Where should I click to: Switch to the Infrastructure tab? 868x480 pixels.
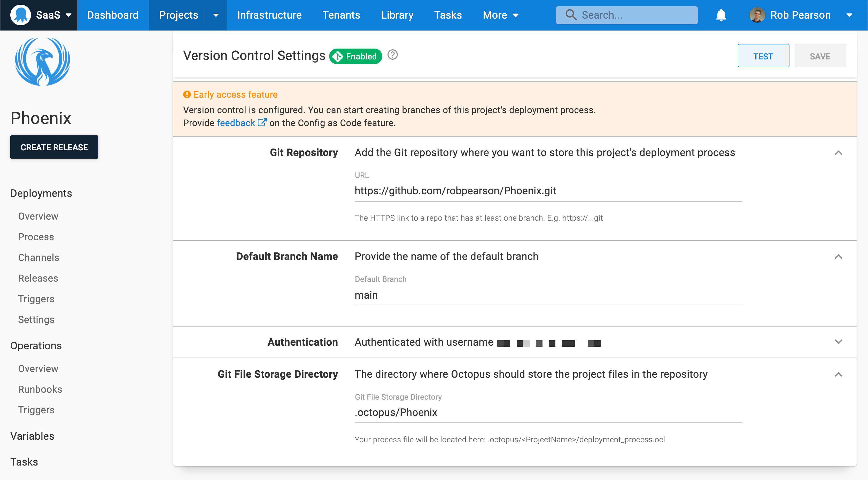(x=269, y=15)
